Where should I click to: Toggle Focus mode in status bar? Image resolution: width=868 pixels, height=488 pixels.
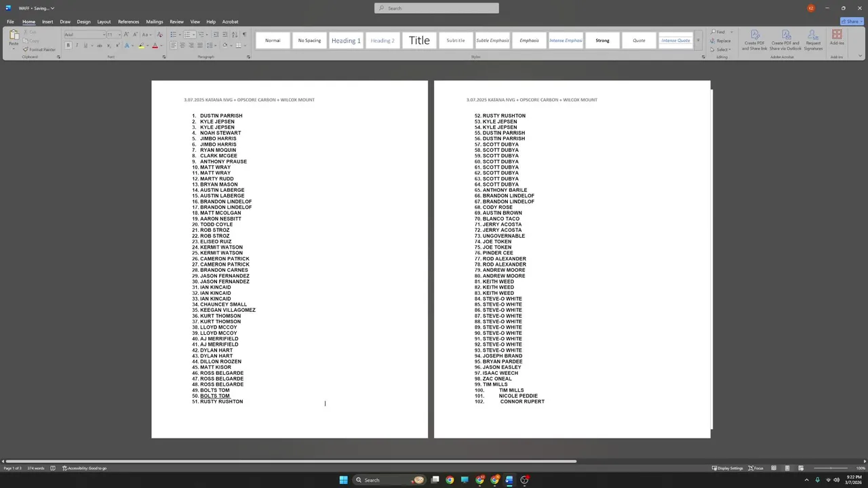point(756,468)
